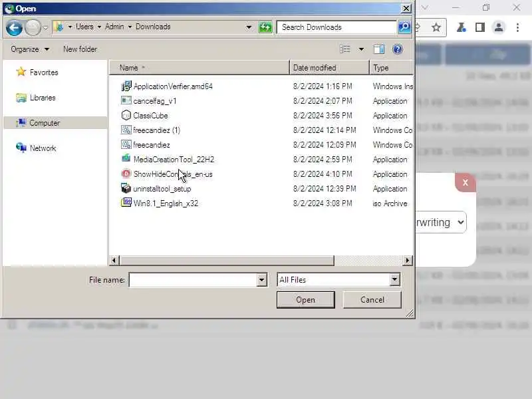Image resolution: width=532 pixels, height=399 pixels.
Task: Open the address bar history dropdown
Action: tap(249, 27)
